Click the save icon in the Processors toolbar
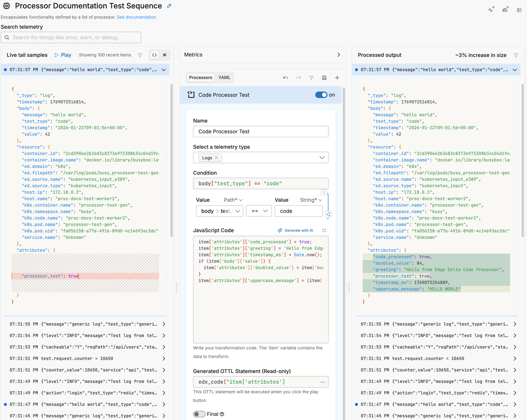 pyautogui.click(x=324, y=78)
